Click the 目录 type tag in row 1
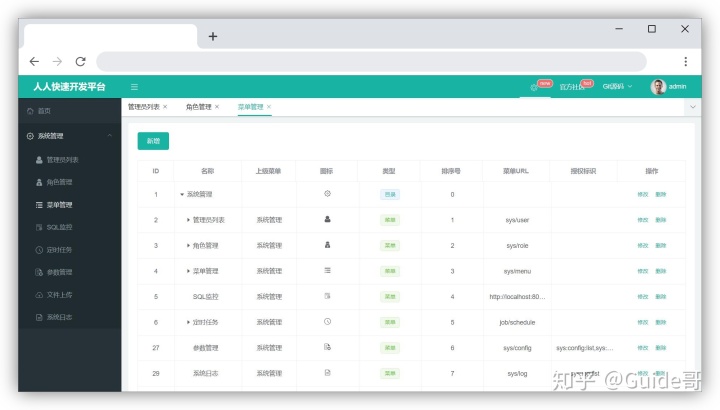The width and height of the screenshot is (720, 410). (x=390, y=195)
